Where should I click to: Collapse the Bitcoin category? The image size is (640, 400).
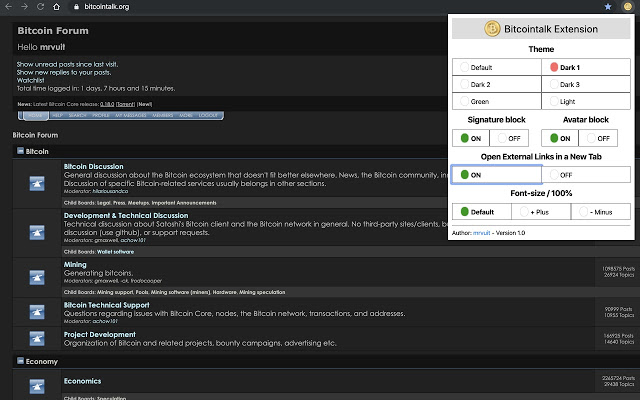[x=20, y=151]
